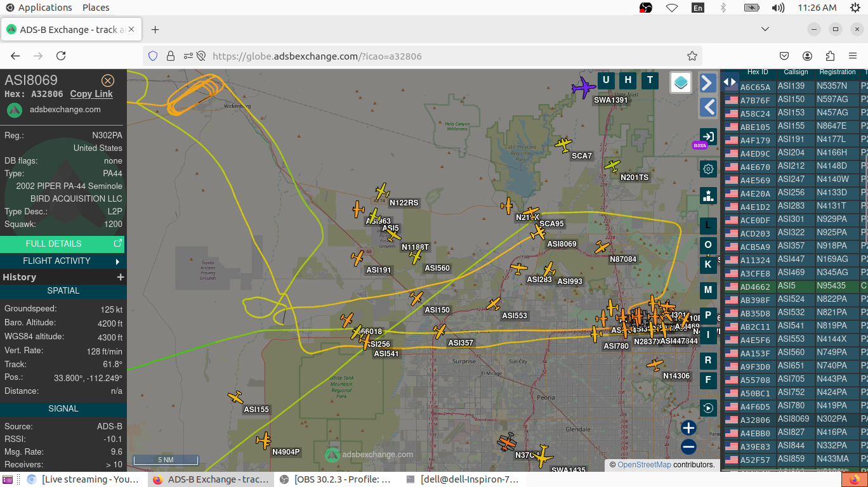Toggle the L map option button

click(x=708, y=225)
